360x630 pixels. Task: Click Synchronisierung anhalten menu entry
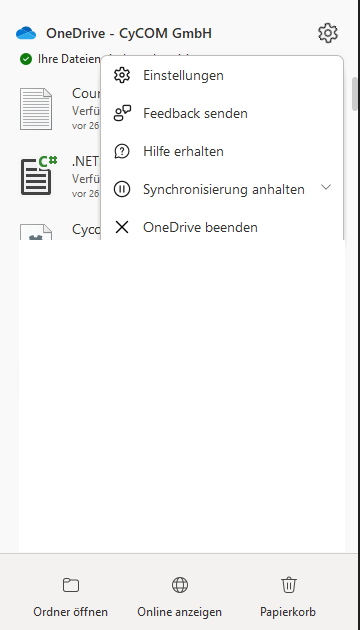[x=222, y=189]
